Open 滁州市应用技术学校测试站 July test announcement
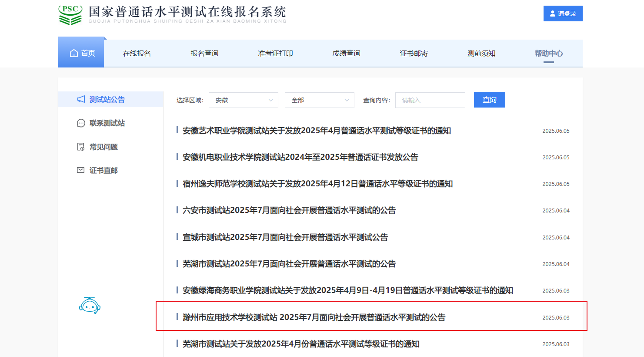The image size is (644, 357). point(314,317)
